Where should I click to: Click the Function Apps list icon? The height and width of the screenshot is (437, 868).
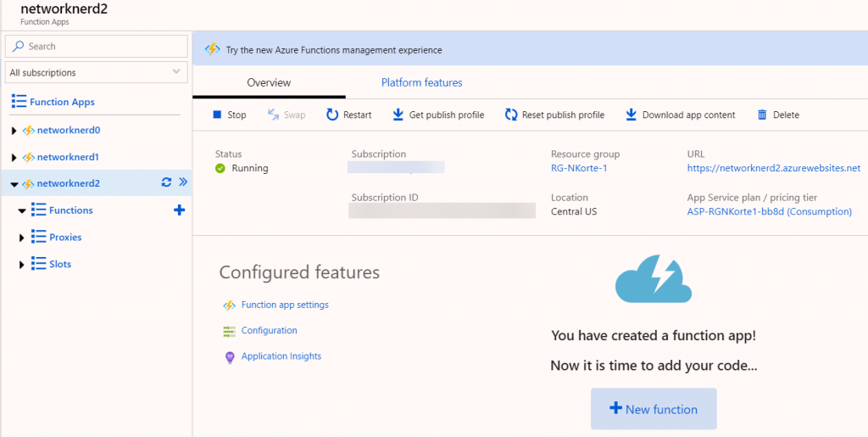[19, 101]
